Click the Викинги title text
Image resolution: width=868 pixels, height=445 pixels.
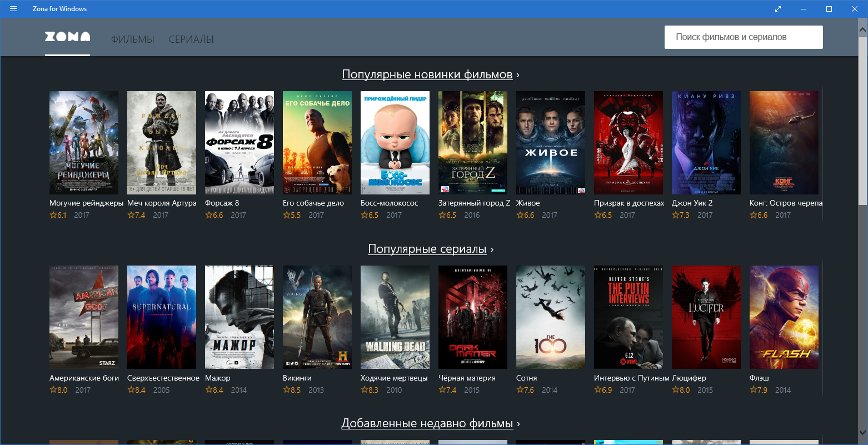[x=297, y=378]
